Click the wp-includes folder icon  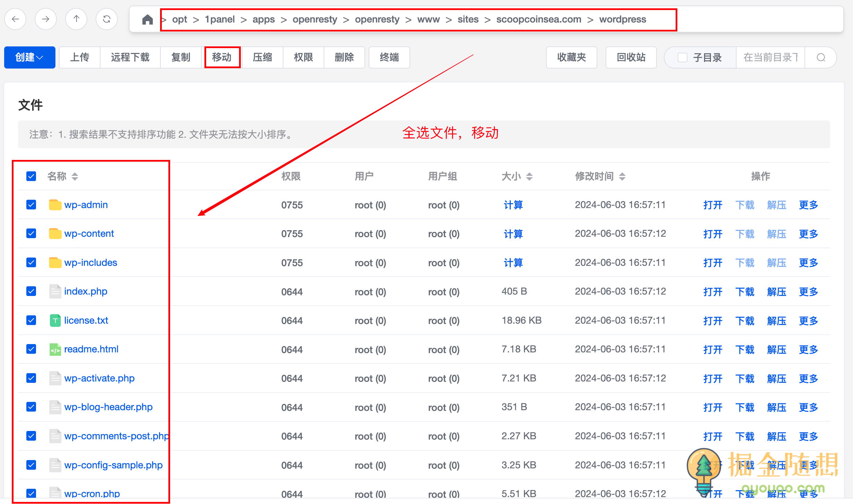55,263
